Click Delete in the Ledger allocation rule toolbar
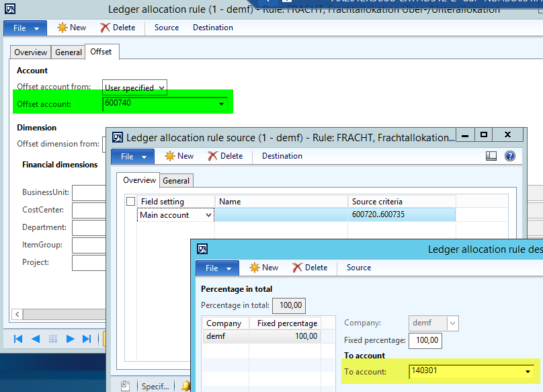The height and width of the screenshot is (392, 543). coord(118,28)
